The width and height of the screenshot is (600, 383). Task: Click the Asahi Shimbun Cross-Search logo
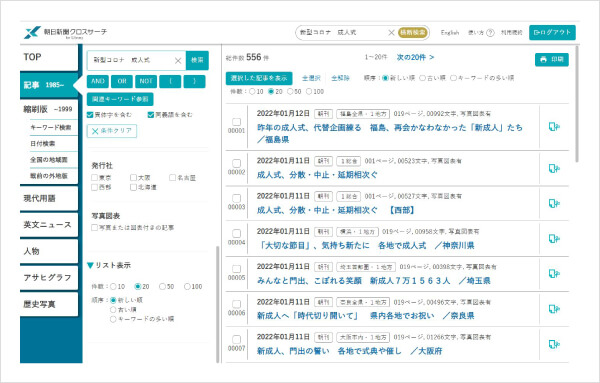pos(65,33)
